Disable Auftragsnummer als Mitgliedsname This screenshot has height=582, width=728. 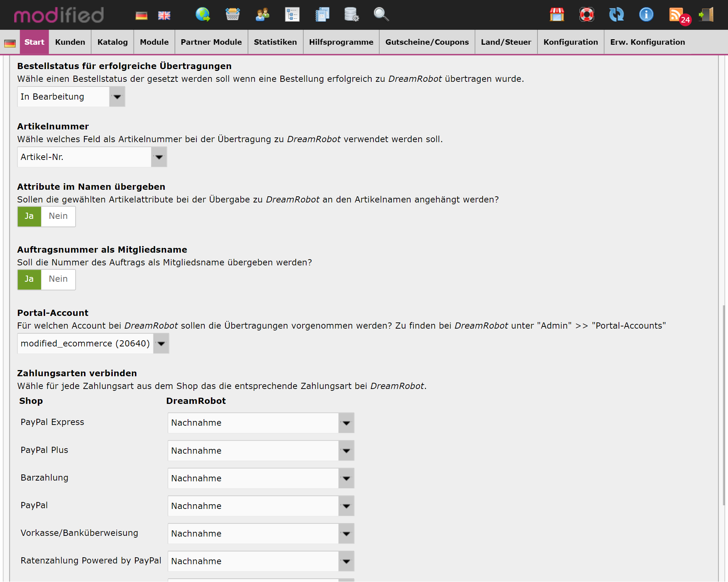click(58, 279)
